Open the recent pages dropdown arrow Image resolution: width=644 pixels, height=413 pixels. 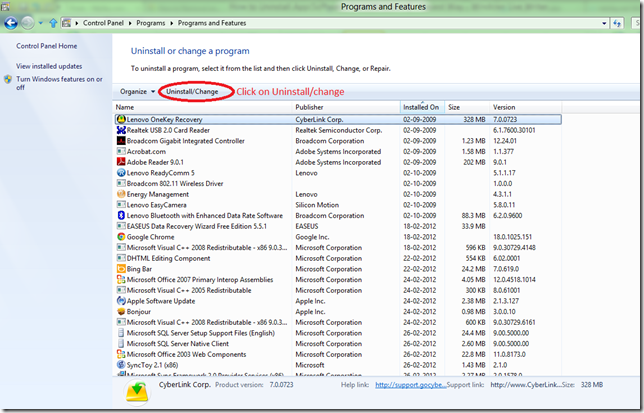point(41,23)
